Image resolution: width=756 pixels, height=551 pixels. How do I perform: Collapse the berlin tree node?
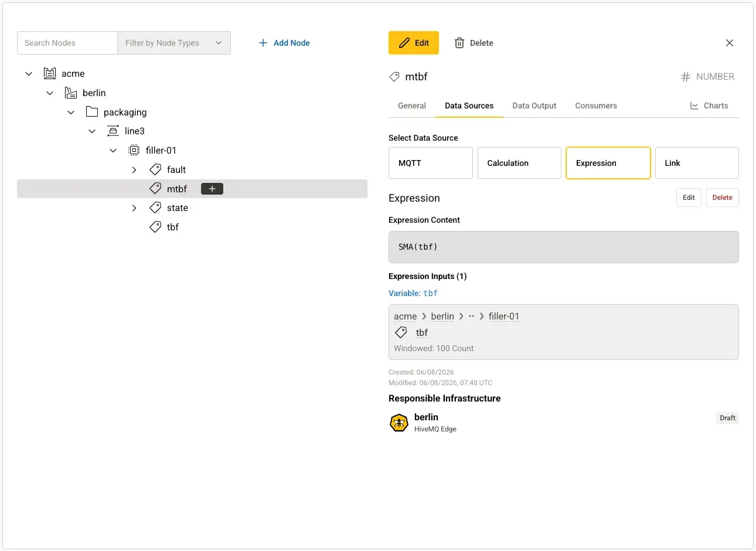tap(50, 93)
